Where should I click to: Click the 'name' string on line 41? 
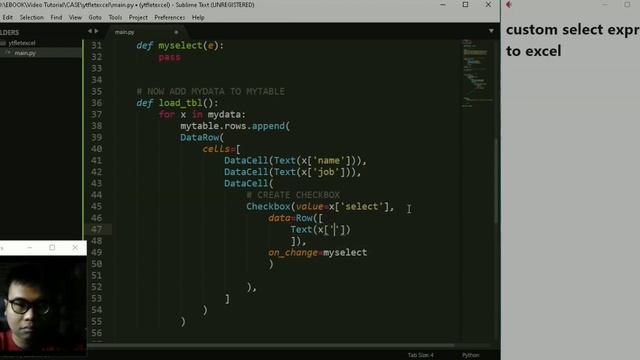(329, 160)
